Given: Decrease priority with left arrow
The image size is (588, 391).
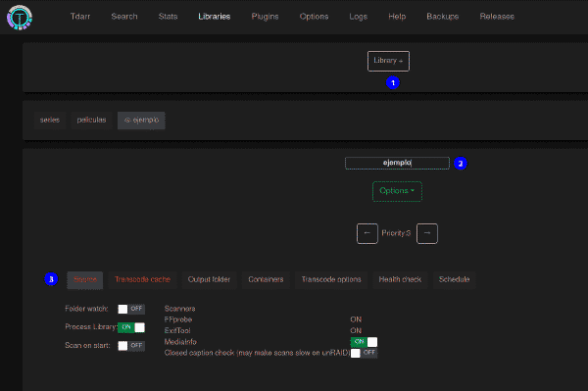Looking at the screenshot, I should click(367, 233).
